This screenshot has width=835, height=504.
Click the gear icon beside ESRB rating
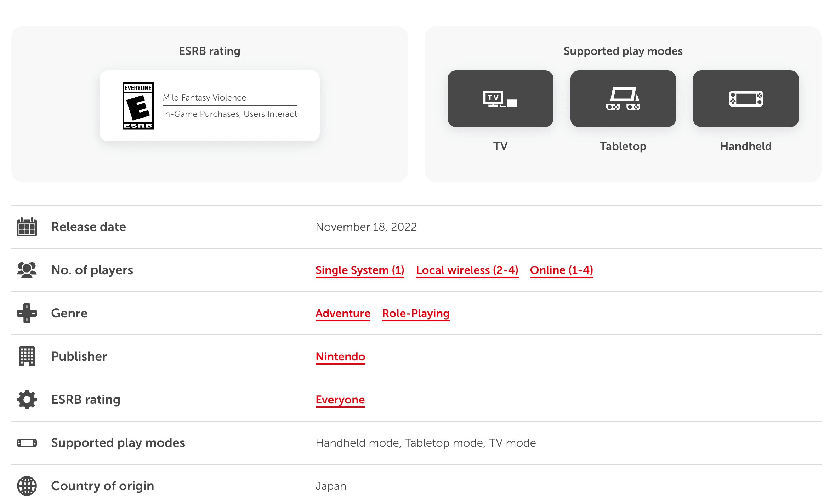pyautogui.click(x=27, y=400)
